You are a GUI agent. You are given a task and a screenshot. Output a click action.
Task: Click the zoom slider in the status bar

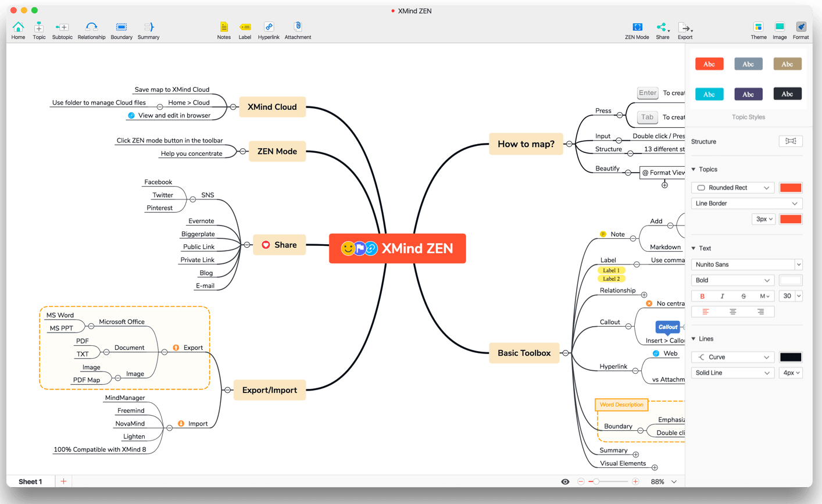click(608, 482)
